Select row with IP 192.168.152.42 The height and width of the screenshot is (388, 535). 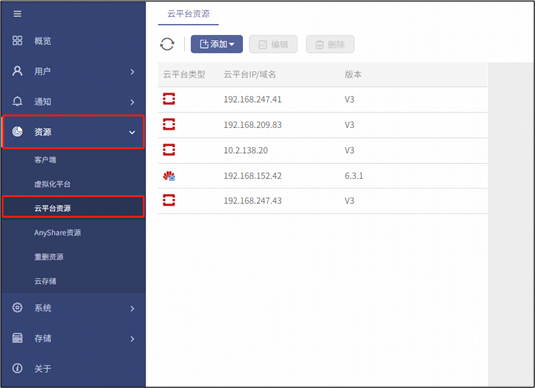pos(322,176)
